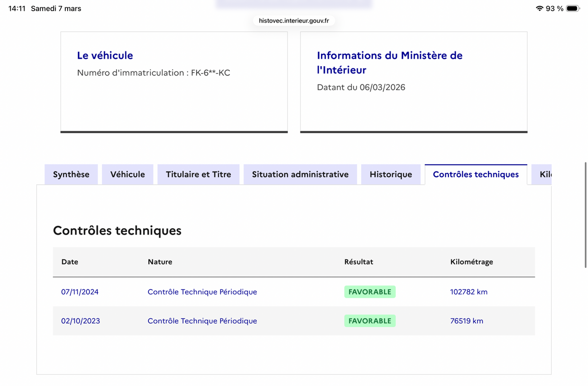Open the Synthèse tab
Image resolution: width=588 pixels, height=386 pixels.
click(71, 174)
